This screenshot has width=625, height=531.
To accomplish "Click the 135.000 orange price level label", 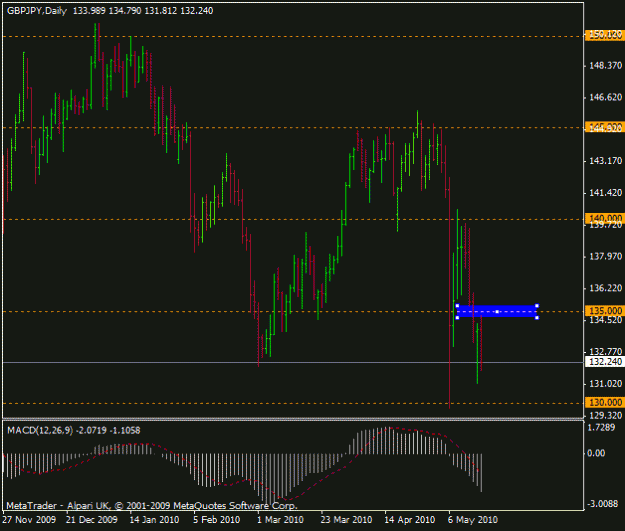I will click(605, 311).
